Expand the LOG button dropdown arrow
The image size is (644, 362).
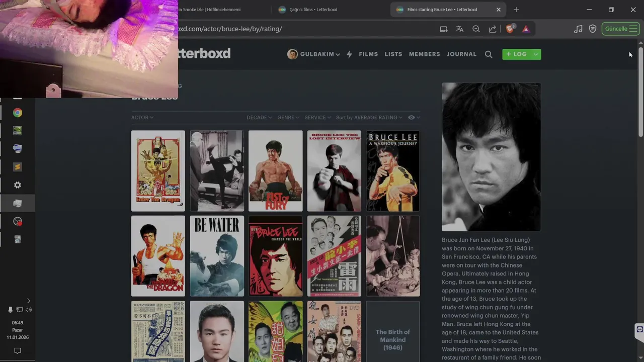pos(535,54)
